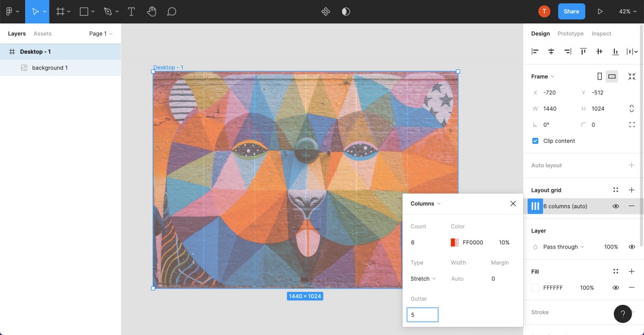Click the Gutter input field

point(422,315)
